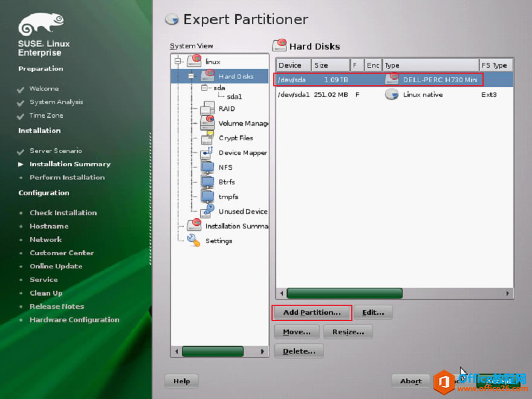This screenshot has width=532, height=399.
Task: Click the Installation Summary tree icon
Action: pyautogui.click(x=195, y=225)
